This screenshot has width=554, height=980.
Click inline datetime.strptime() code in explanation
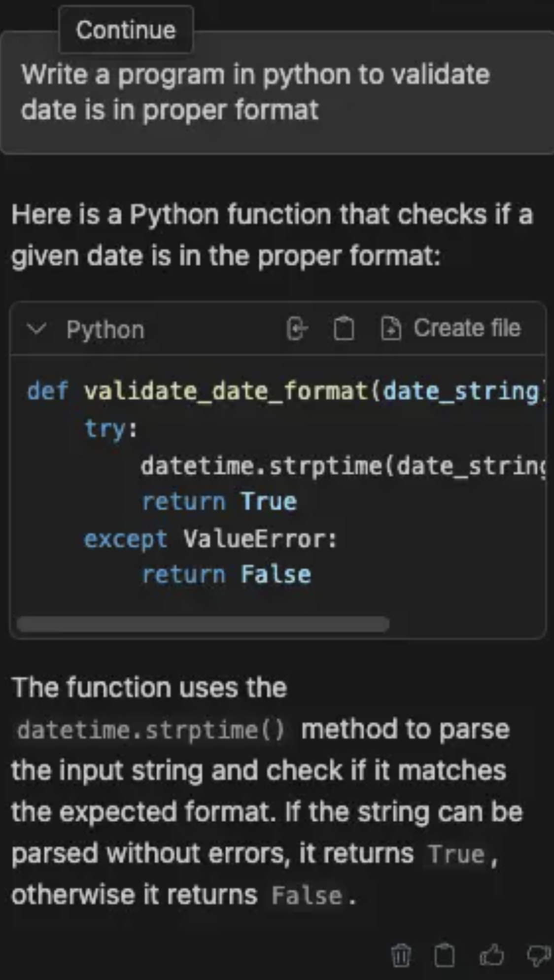pos(151,730)
